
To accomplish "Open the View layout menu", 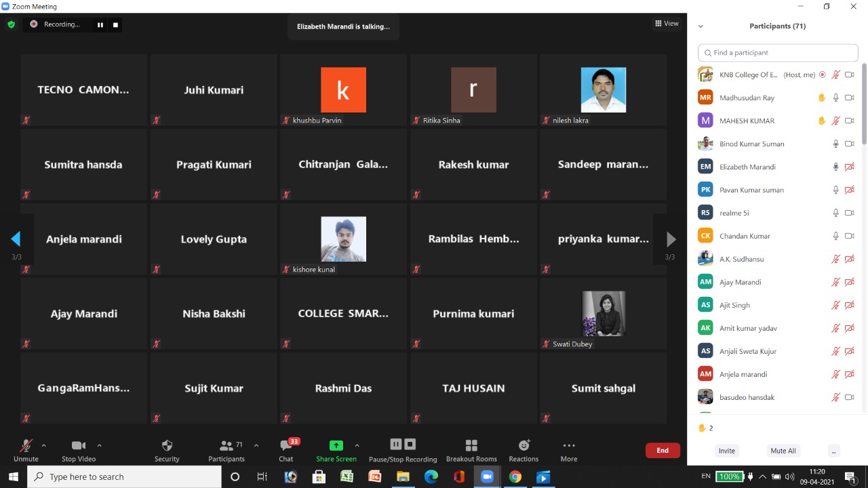I will (x=667, y=24).
